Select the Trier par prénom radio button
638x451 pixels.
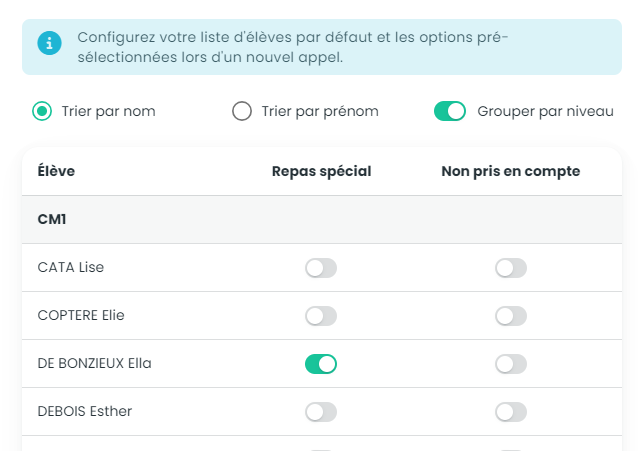(242, 111)
